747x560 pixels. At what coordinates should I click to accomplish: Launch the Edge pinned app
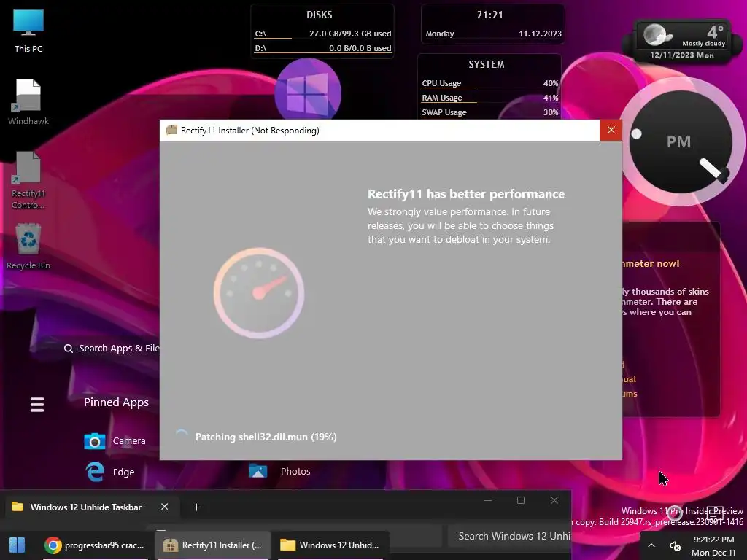point(110,472)
